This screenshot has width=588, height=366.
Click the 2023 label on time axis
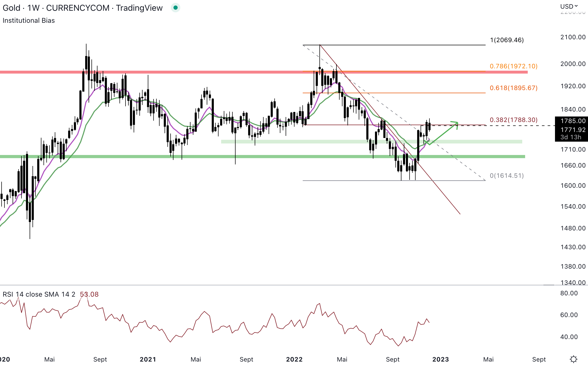[440, 359]
